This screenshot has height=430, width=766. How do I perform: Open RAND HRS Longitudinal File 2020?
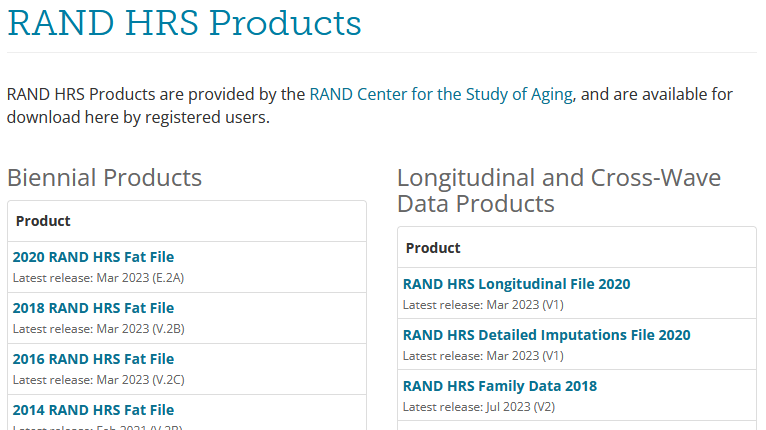tap(516, 284)
